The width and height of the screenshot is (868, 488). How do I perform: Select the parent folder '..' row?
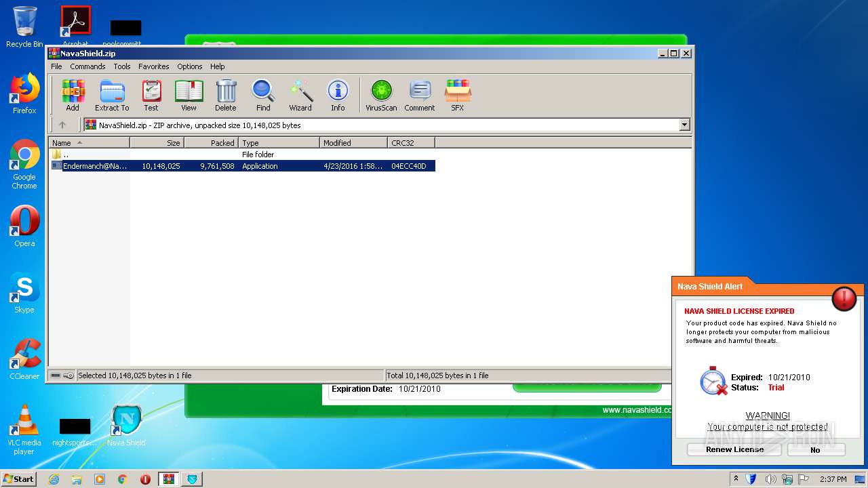point(242,155)
